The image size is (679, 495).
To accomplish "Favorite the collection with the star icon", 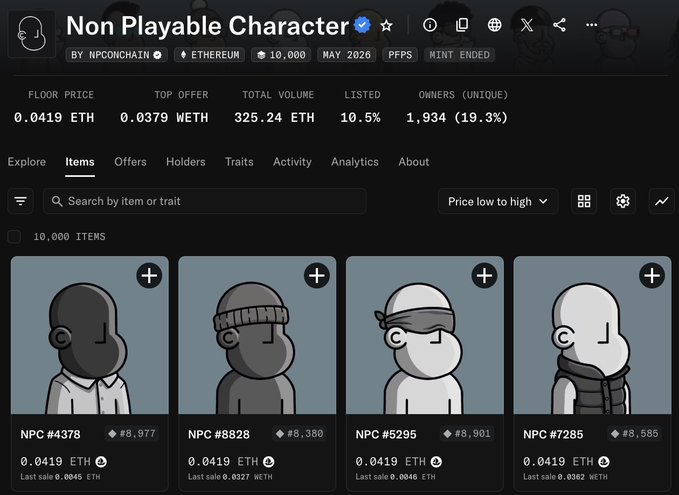I will (x=386, y=26).
